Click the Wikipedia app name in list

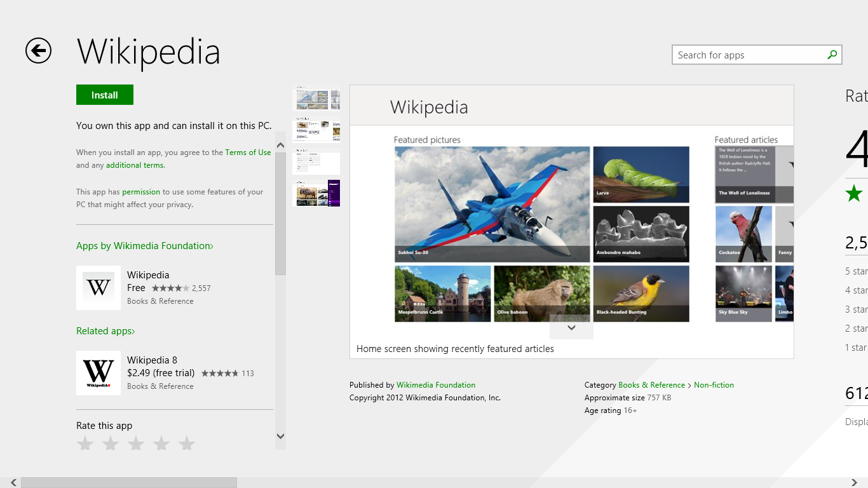coord(148,275)
